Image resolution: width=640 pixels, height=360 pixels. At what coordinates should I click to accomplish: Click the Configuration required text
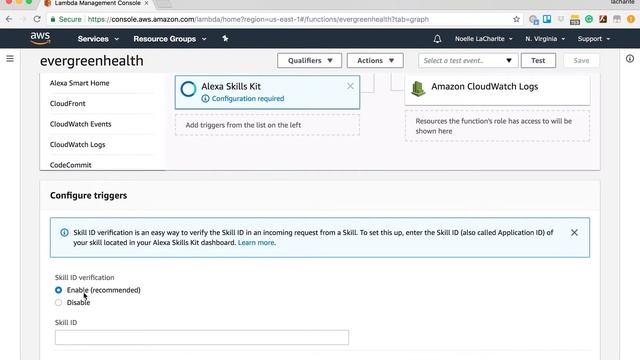click(248, 98)
